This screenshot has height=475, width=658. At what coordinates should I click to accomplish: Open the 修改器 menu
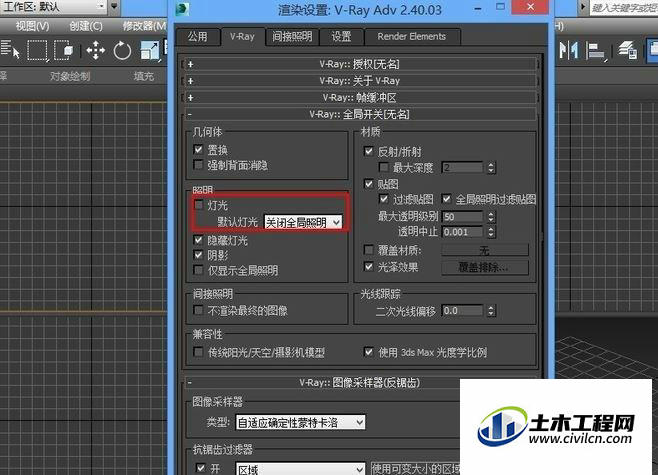pos(144,26)
